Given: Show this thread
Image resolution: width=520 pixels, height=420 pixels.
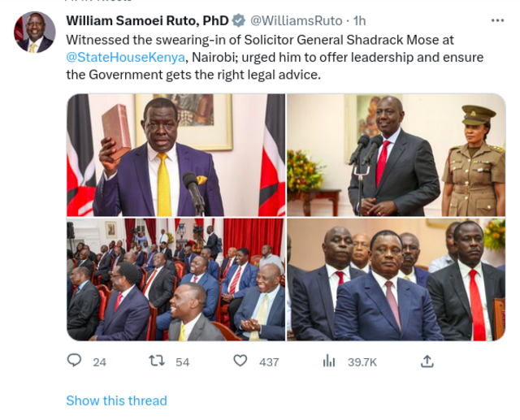Looking at the screenshot, I should tap(116, 401).
